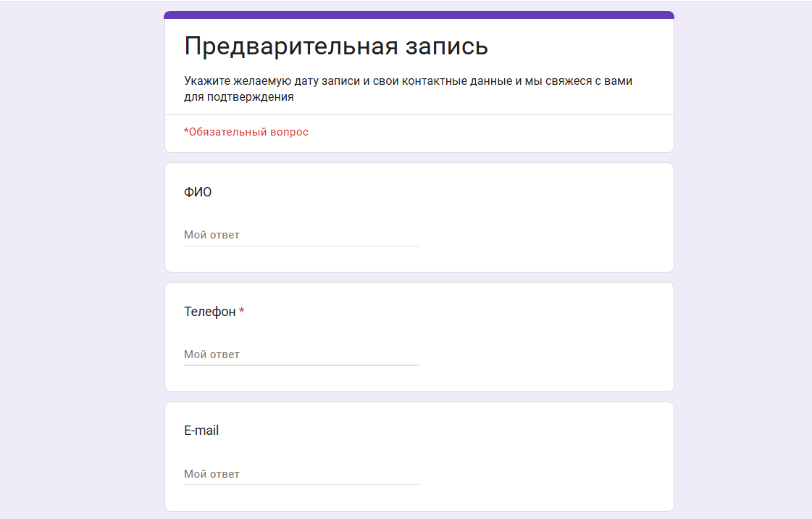
Task: Click the purple bar atop the header card
Action: 419,14
